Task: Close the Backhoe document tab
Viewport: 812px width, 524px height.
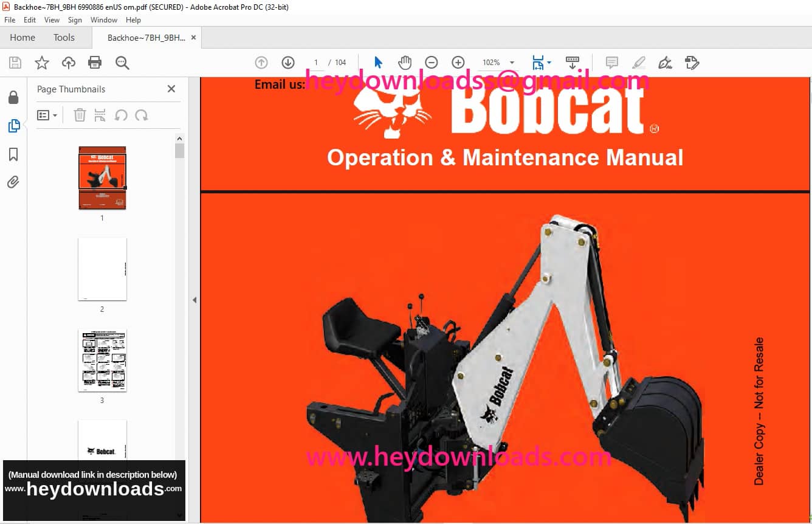Action: pos(194,37)
